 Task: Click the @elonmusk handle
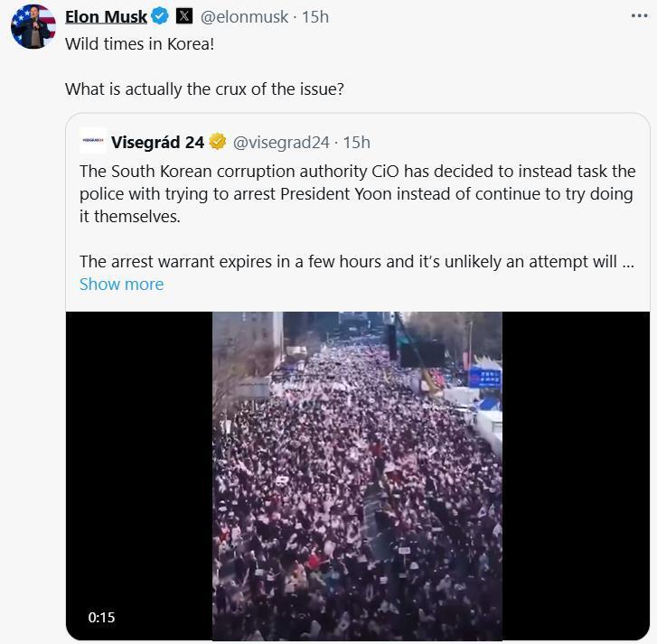(244, 16)
